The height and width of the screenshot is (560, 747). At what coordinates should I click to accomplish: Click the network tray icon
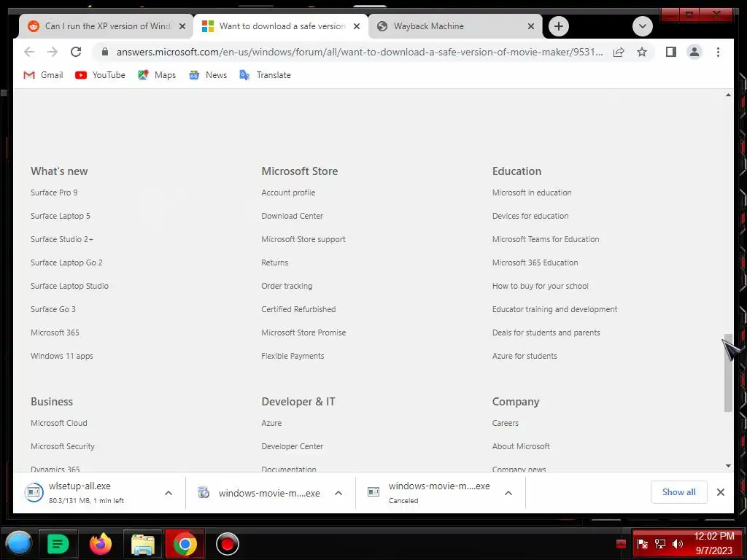click(x=659, y=544)
